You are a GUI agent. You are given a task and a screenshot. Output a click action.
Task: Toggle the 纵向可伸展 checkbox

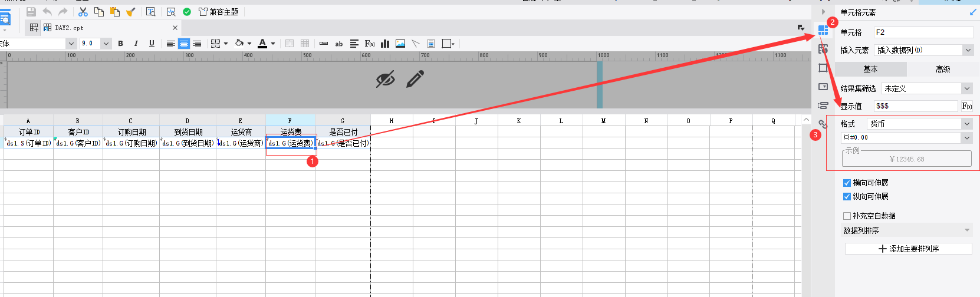coord(847,196)
